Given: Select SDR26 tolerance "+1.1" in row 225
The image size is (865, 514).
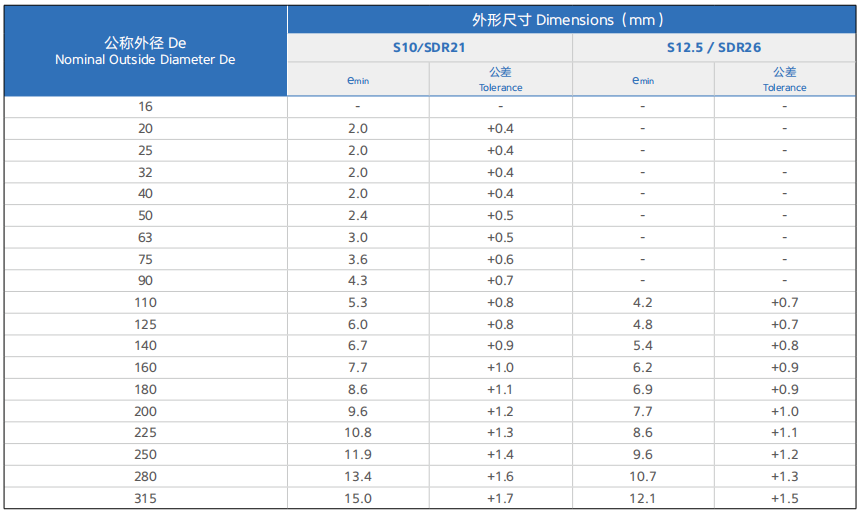Looking at the screenshot, I should click(784, 433).
